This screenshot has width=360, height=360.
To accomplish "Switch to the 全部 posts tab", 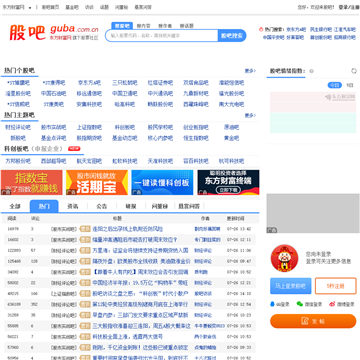I will pos(15,206).
